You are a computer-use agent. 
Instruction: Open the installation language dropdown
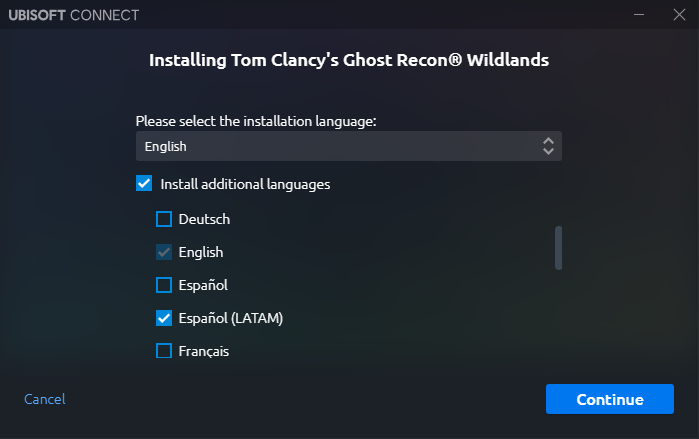tap(349, 146)
